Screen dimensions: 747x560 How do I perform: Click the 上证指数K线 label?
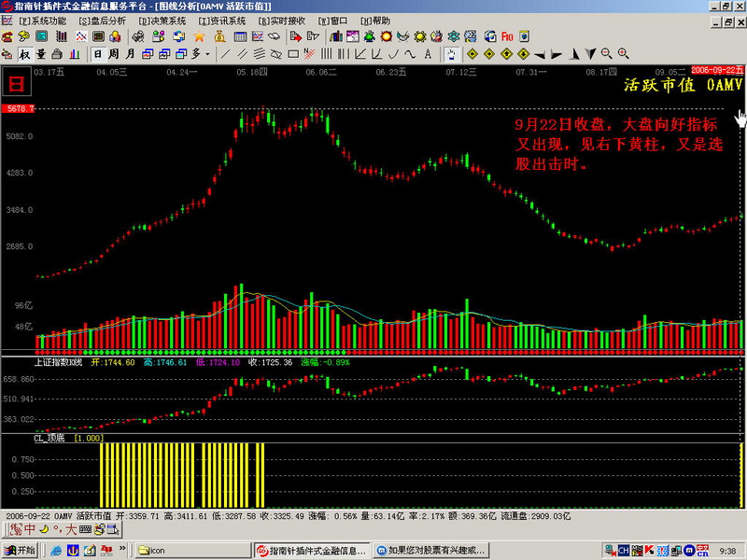click(58, 362)
